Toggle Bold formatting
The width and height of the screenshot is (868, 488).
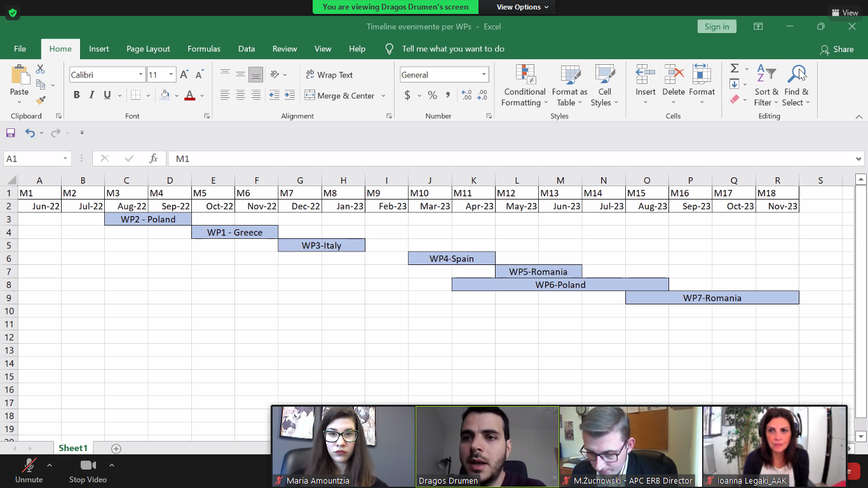pyautogui.click(x=76, y=95)
